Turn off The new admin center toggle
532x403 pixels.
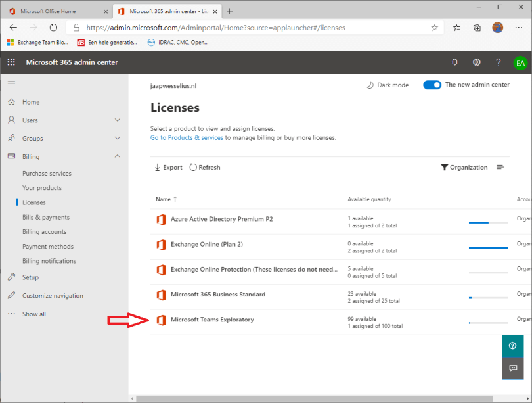432,85
